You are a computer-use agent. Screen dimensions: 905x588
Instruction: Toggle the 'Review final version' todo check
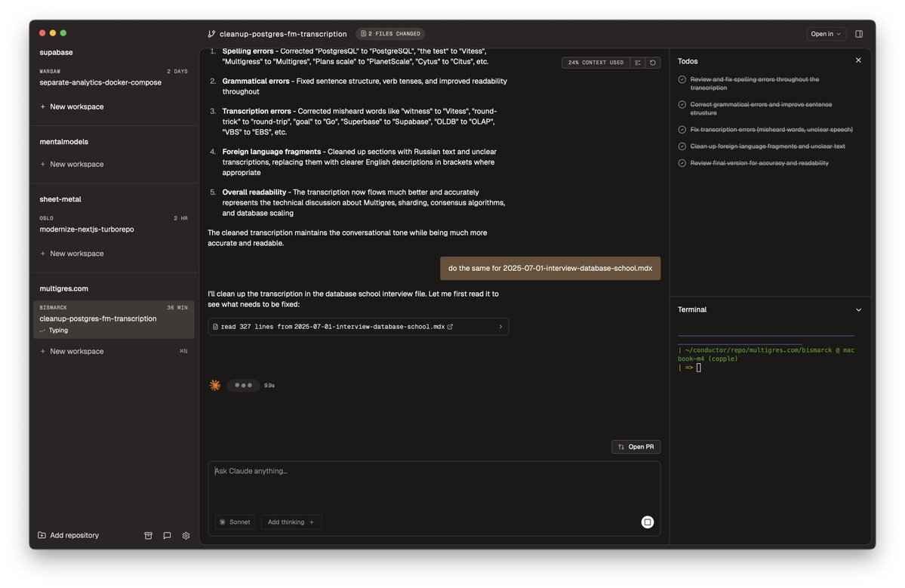pos(682,163)
